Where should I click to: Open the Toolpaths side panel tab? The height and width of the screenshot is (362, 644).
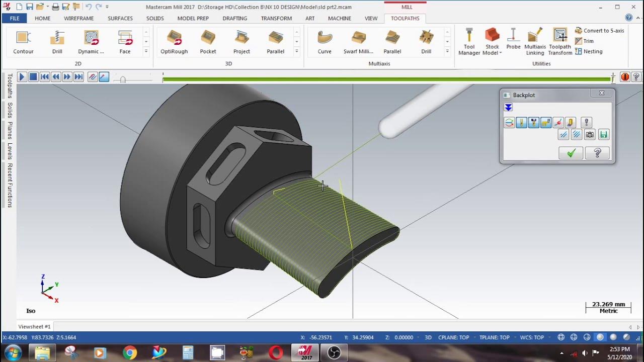click(10, 86)
